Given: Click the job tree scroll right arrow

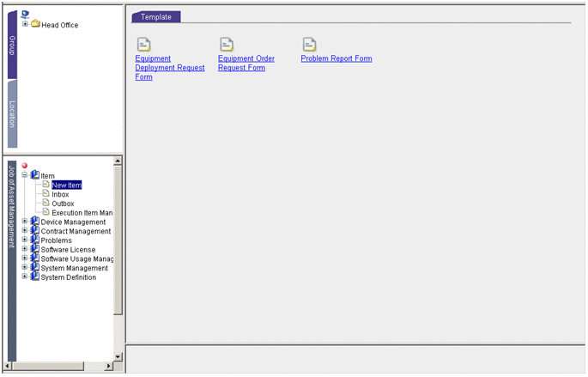Looking at the screenshot, I should 109,366.
